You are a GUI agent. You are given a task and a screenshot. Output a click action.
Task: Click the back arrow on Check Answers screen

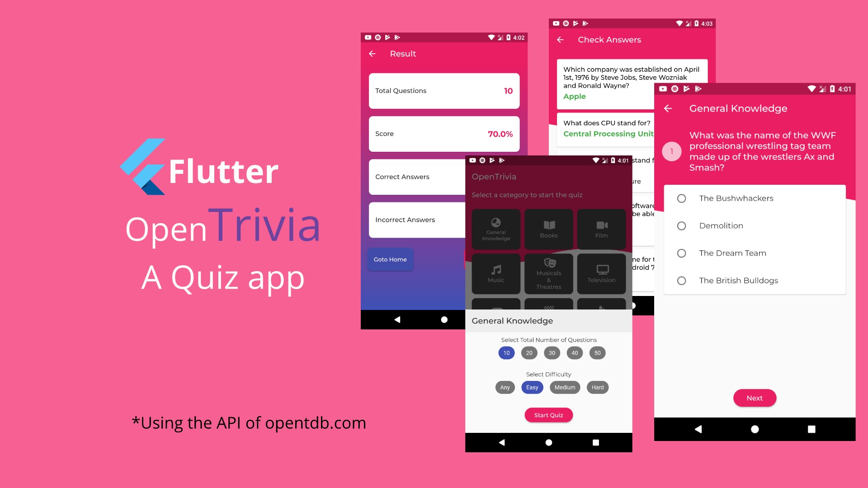click(x=559, y=39)
